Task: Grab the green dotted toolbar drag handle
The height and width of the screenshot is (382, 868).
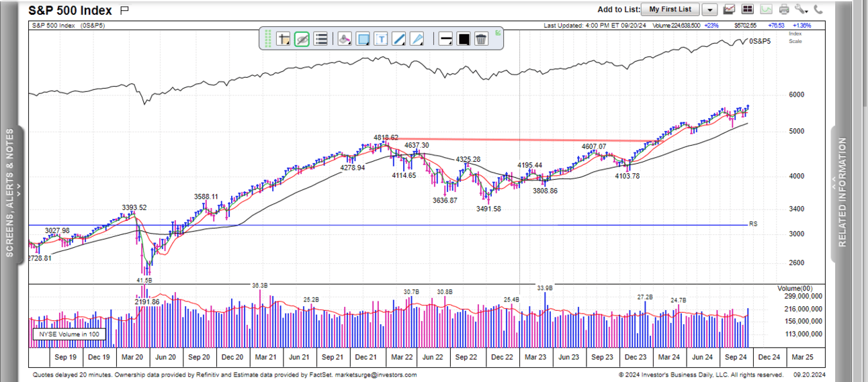Action: [267, 39]
